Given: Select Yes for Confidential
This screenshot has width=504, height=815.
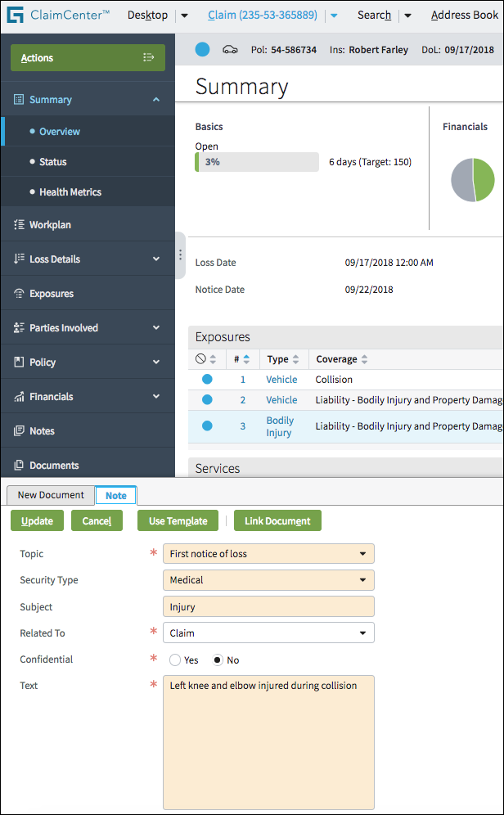Looking at the screenshot, I should click(x=175, y=660).
